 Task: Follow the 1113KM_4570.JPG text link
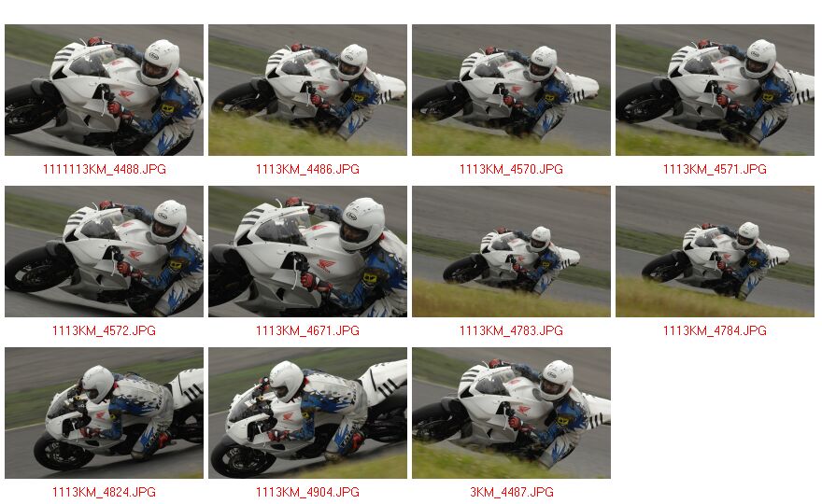click(511, 169)
